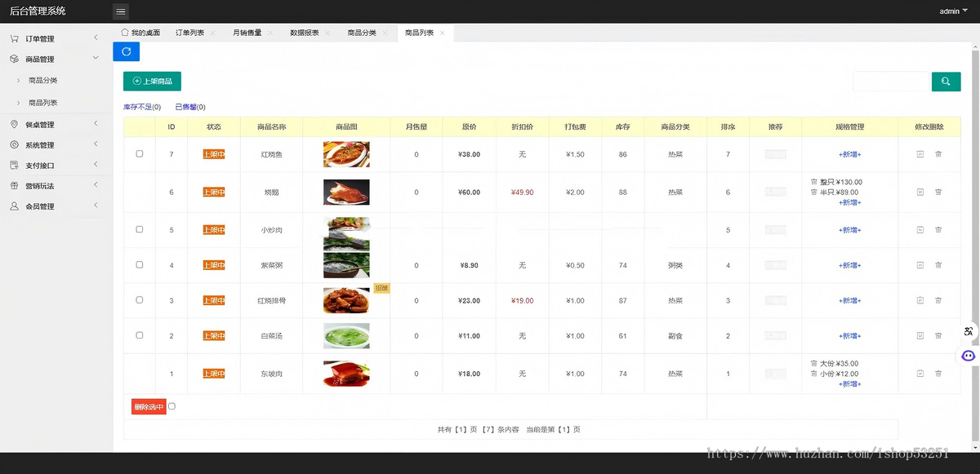Check the checkbox for 红烧鱼 row
Screen dimensions: 980x474
(139, 153)
